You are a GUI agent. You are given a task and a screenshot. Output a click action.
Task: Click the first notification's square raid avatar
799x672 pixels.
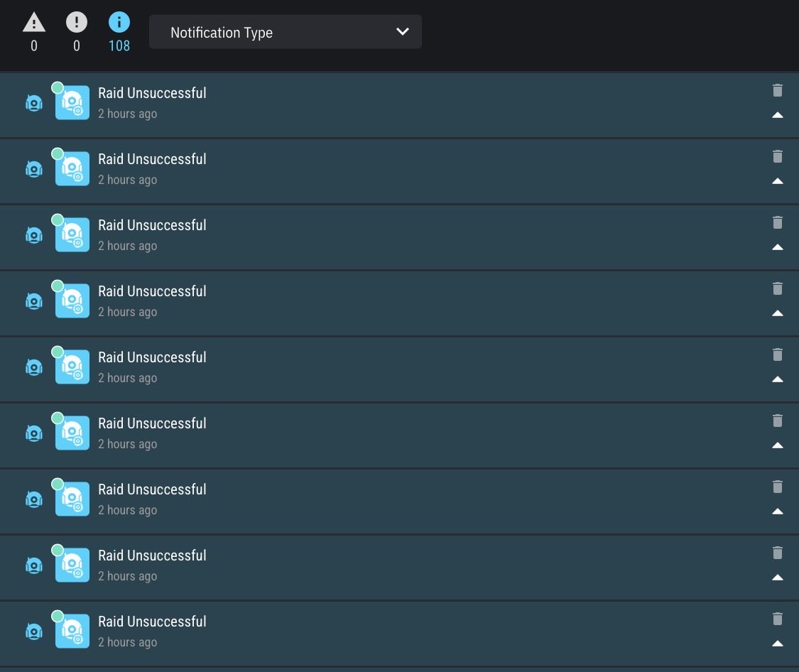point(72,102)
